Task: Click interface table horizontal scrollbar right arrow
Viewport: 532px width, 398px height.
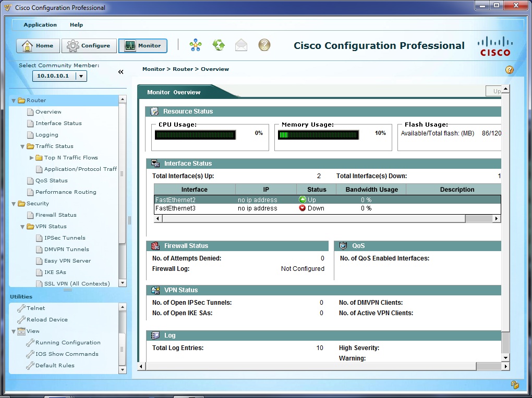Action: (x=497, y=219)
